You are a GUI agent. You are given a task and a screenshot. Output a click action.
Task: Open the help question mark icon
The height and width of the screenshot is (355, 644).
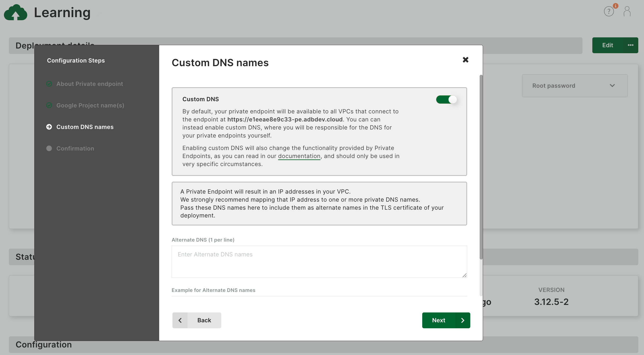(609, 11)
